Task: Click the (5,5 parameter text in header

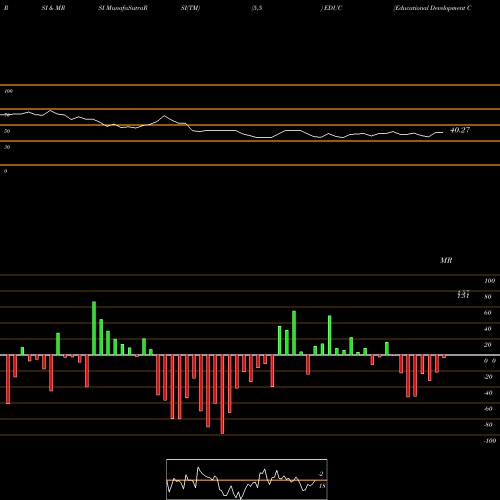Action: [x=257, y=8]
